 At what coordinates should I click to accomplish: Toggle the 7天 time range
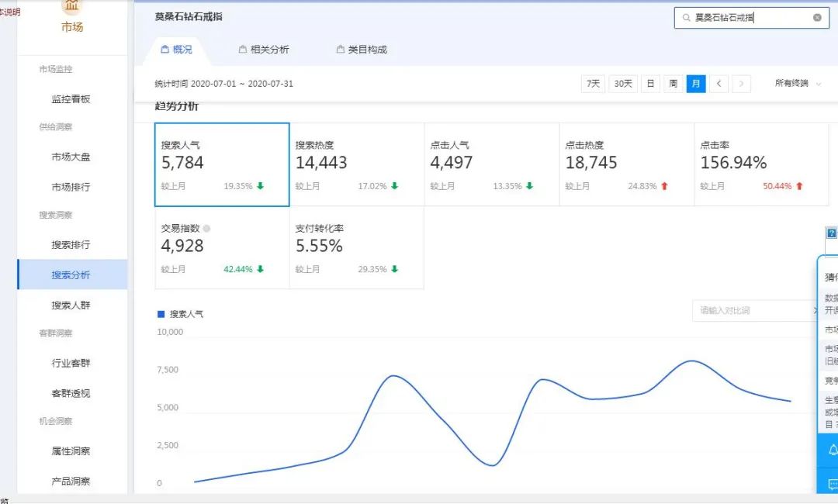[x=593, y=83]
